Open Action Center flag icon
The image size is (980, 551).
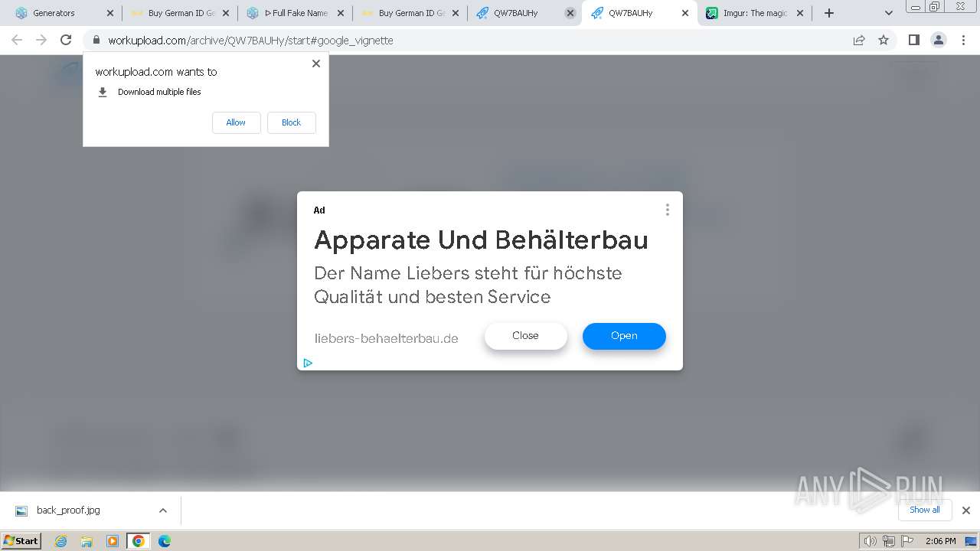click(x=906, y=541)
